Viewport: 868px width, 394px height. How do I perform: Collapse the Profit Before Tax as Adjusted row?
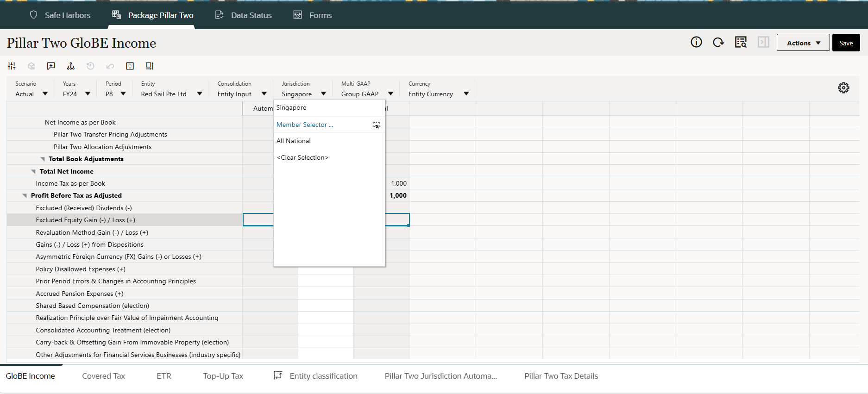coord(25,196)
